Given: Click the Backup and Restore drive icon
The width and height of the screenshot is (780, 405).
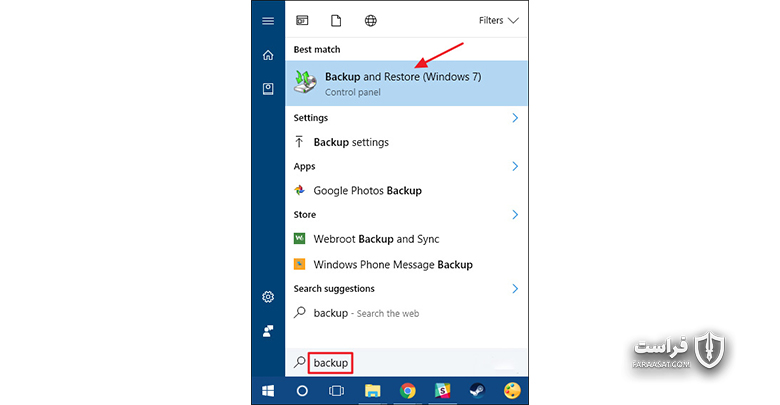Looking at the screenshot, I should click(305, 82).
